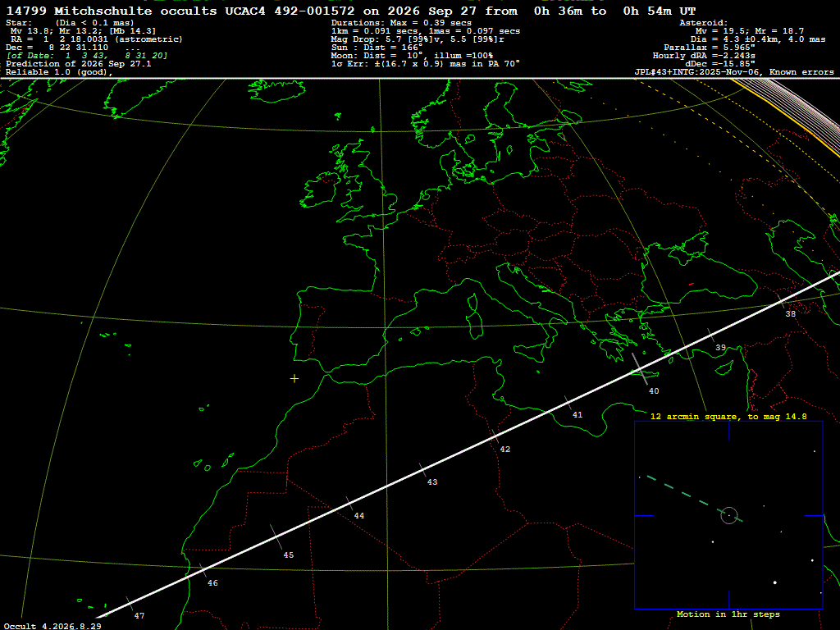
Task: Click the Occult 4.2026.8.29 version text
Action: pyautogui.click(x=52, y=626)
